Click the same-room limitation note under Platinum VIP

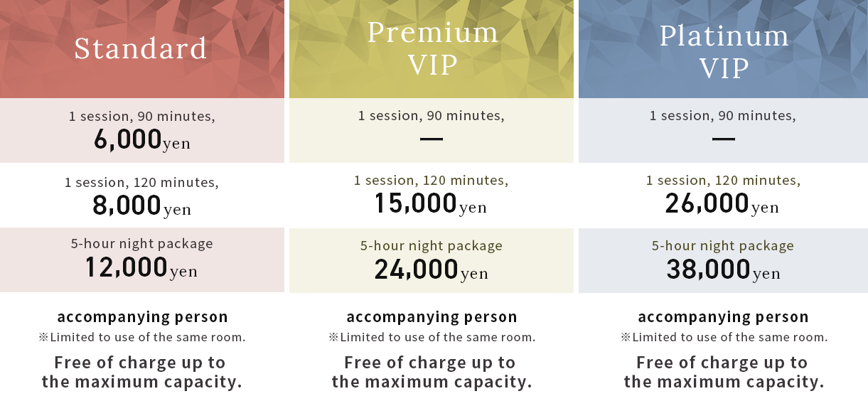click(724, 338)
